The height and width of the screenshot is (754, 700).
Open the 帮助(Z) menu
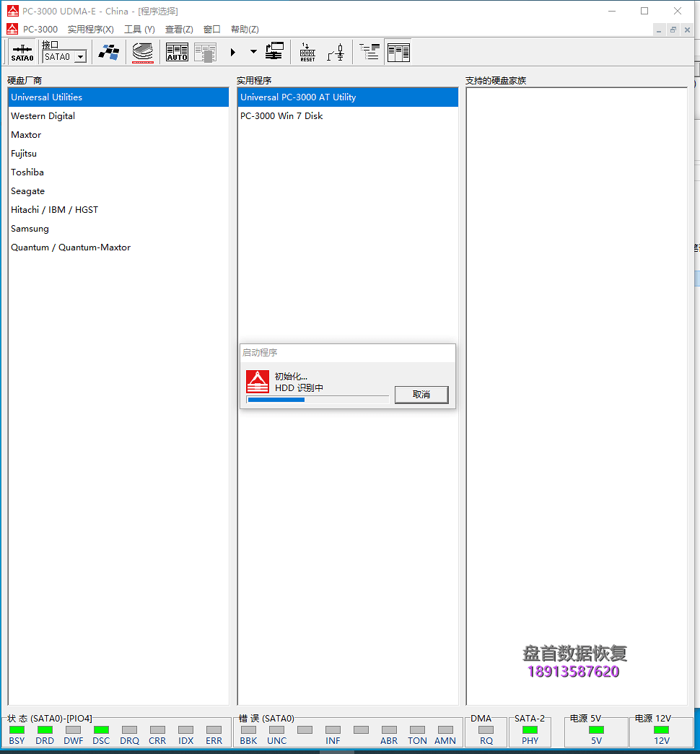(x=245, y=30)
